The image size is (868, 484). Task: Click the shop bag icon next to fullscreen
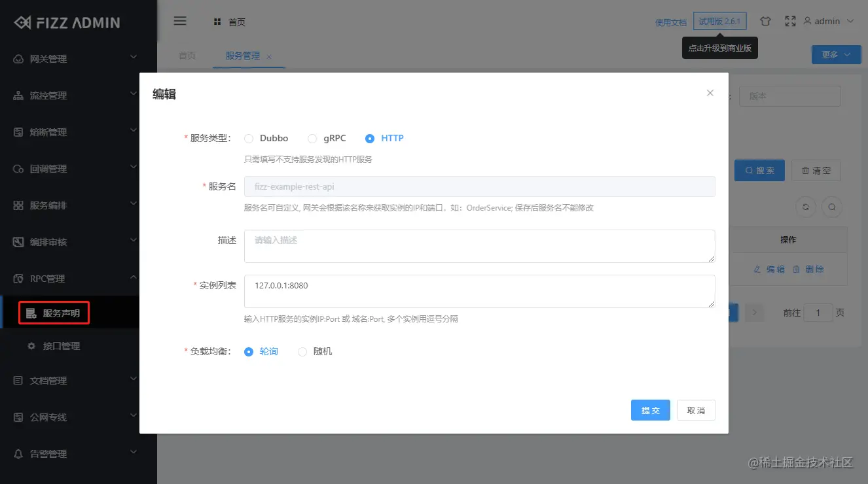click(765, 20)
